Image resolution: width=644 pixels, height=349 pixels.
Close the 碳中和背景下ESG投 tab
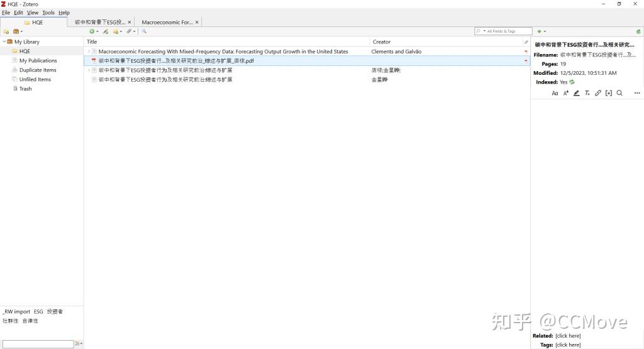(130, 22)
